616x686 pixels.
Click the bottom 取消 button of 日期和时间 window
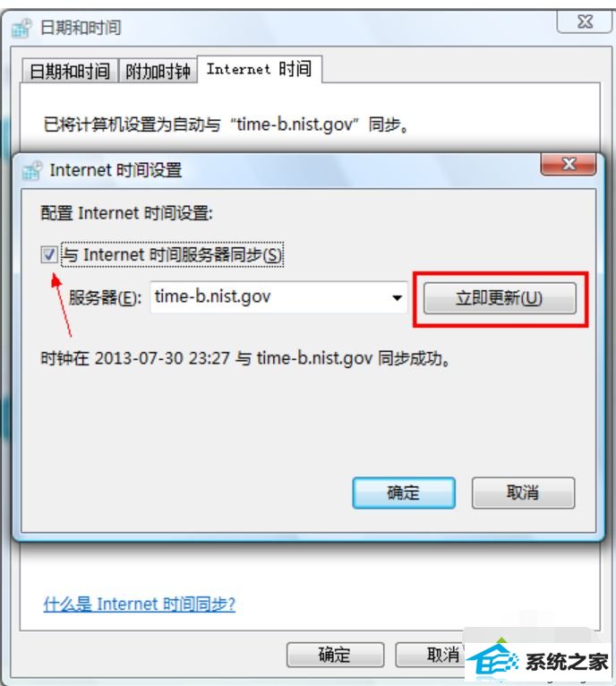tap(442, 655)
